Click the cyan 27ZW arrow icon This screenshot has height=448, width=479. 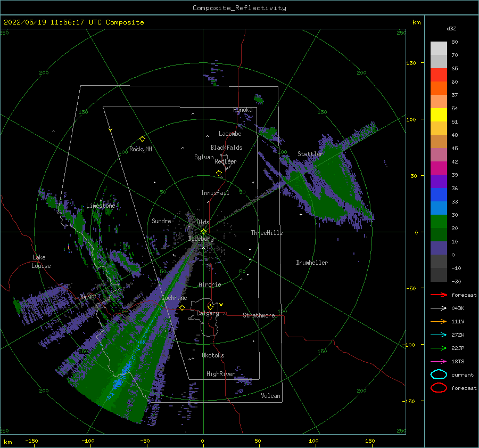(x=439, y=335)
